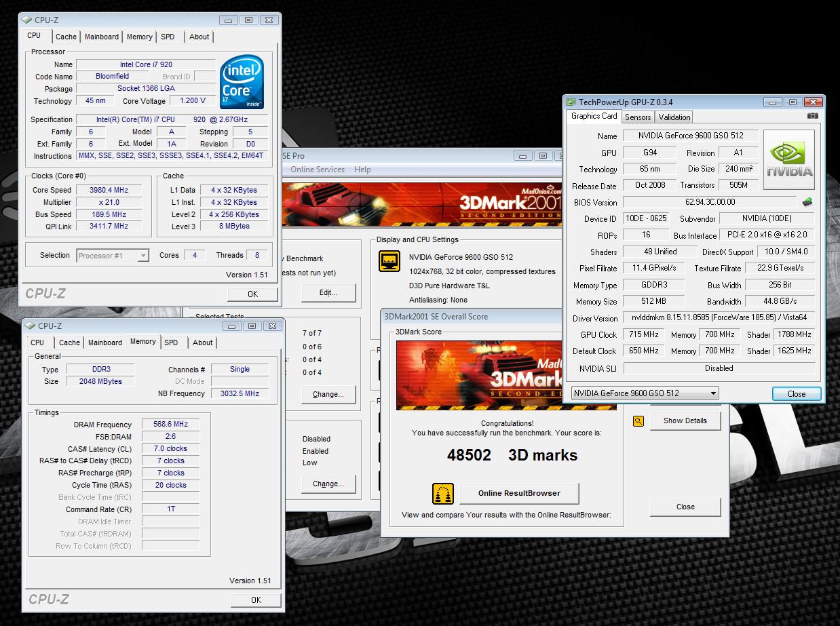Click OK in the top CPU-Z window
Image resolution: width=840 pixels, height=626 pixels.
point(252,294)
